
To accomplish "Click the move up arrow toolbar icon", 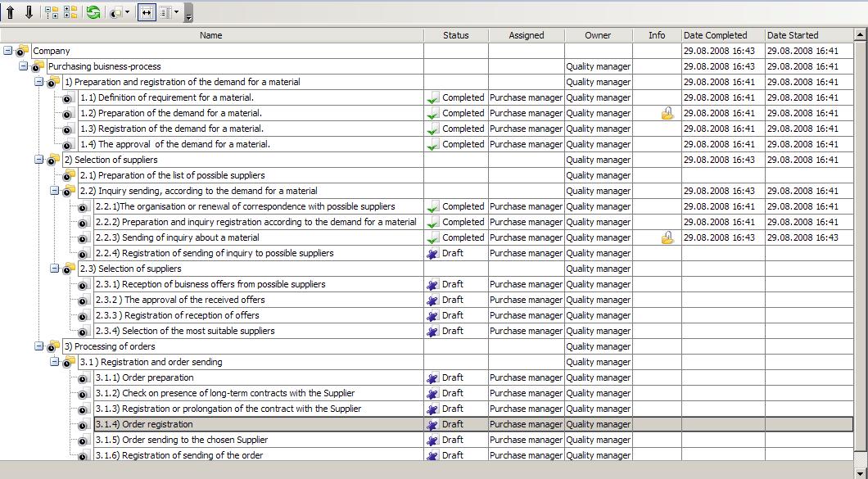I will click(10, 12).
